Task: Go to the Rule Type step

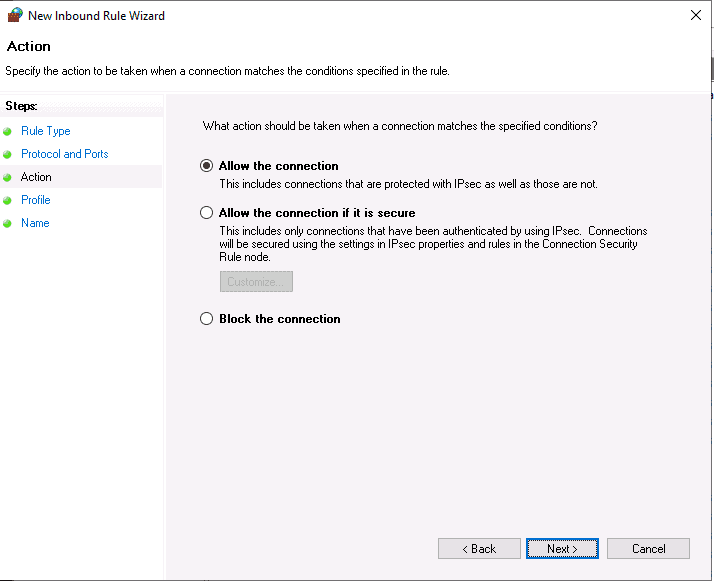Action: (46, 131)
